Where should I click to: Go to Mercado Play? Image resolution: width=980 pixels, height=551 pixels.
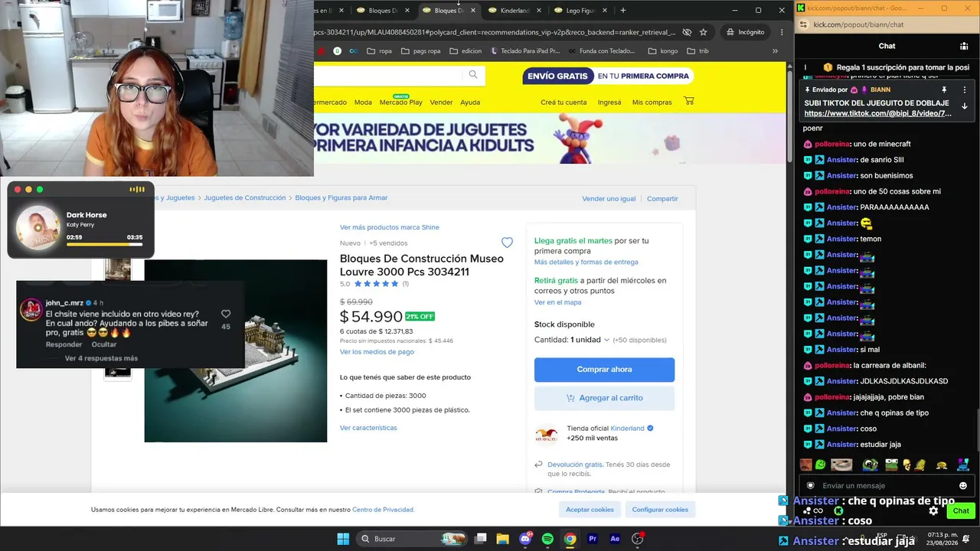[x=400, y=102]
